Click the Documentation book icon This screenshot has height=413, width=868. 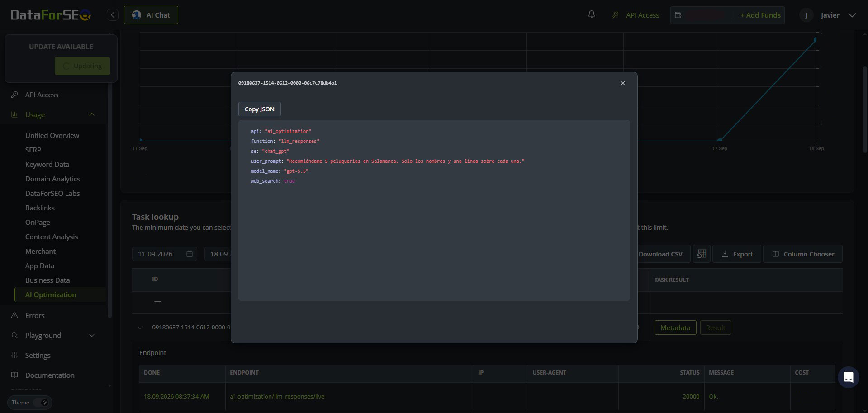tap(14, 375)
